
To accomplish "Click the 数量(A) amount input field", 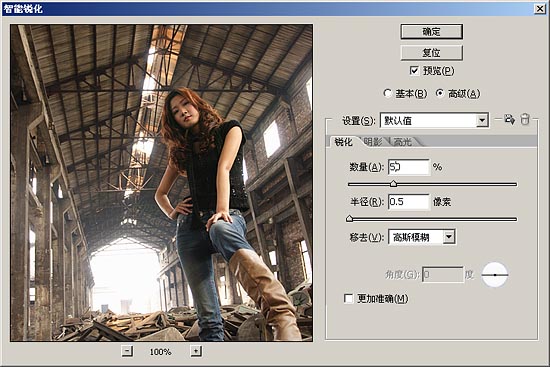I will pos(409,167).
